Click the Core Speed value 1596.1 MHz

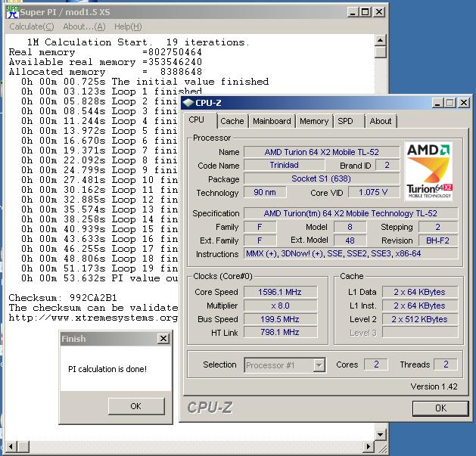280,292
